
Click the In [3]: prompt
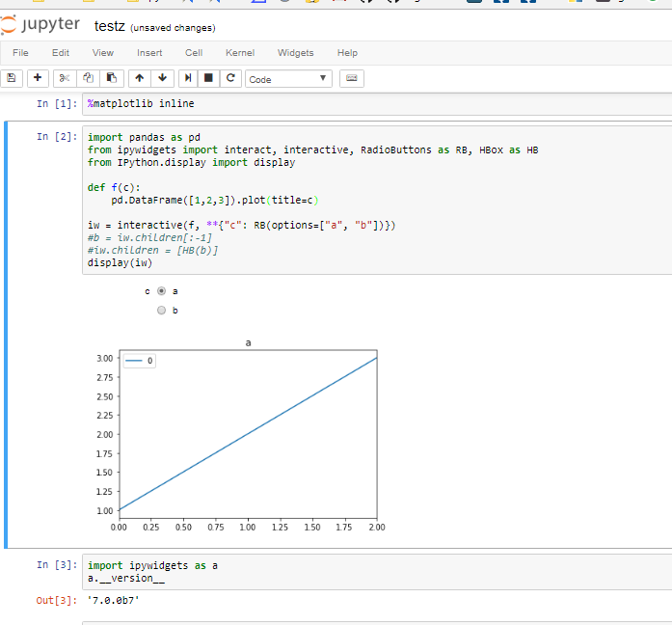coord(57,565)
